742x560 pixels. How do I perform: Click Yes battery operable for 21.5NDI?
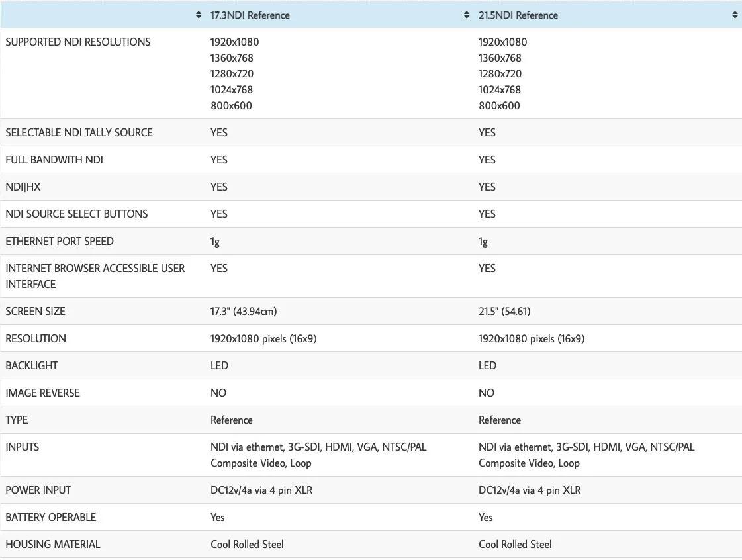tap(486, 518)
